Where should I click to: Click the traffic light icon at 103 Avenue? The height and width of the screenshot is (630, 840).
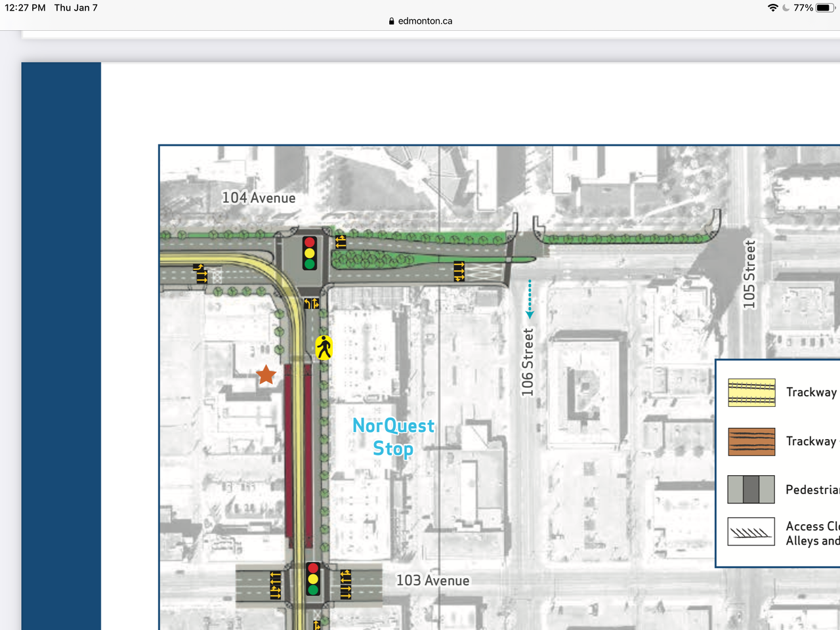pyautogui.click(x=313, y=579)
